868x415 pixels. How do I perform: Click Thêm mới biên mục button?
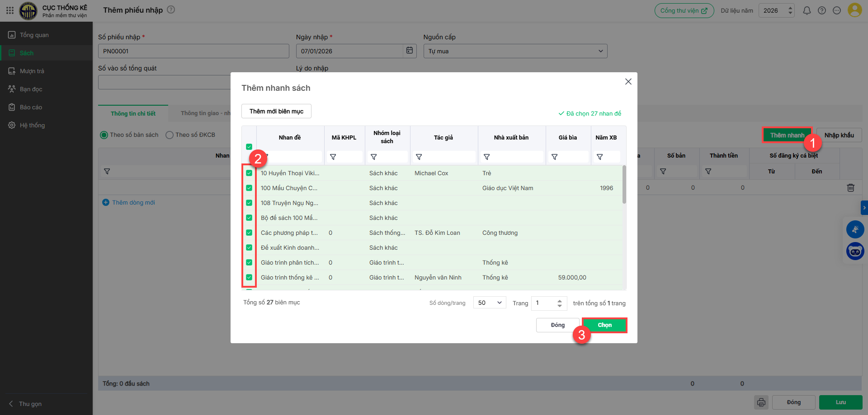tap(276, 111)
